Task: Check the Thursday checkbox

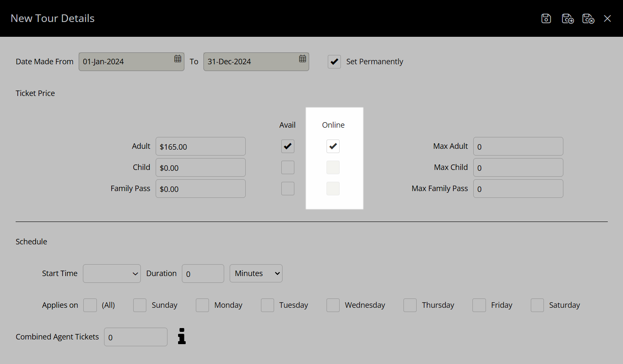Action: click(x=410, y=305)
